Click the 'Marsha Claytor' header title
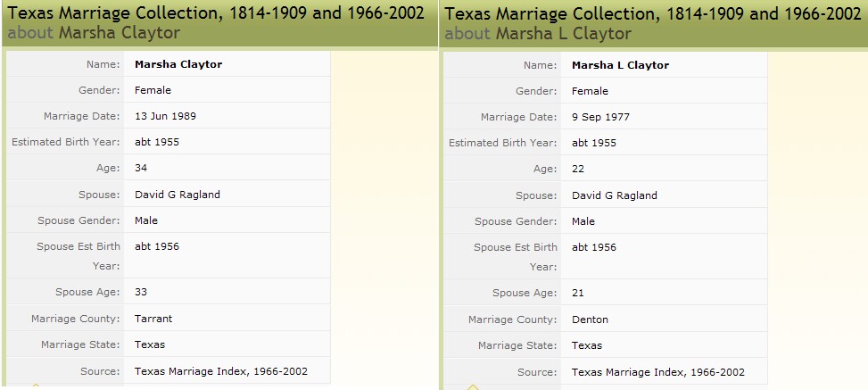The width and height of the screenshot is (868, 390). coord(120,33)
